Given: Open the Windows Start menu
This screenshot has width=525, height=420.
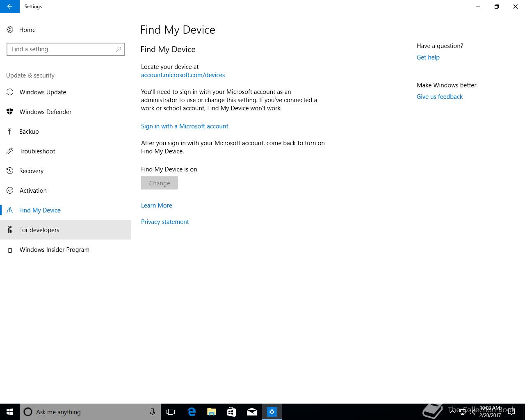Looking at the screenshot, I should [10, 412].
